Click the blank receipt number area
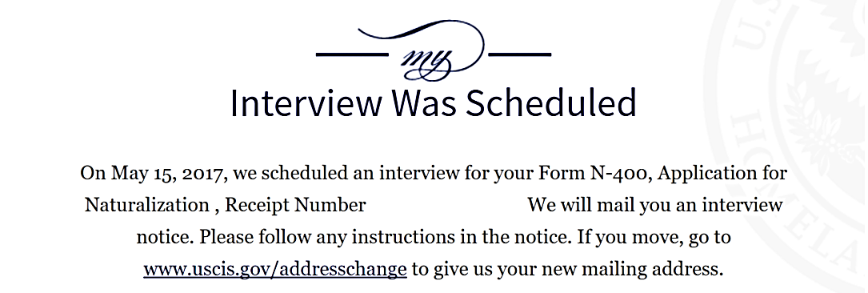The width and height of the screenshot is (868, 293). click(446, 206)
